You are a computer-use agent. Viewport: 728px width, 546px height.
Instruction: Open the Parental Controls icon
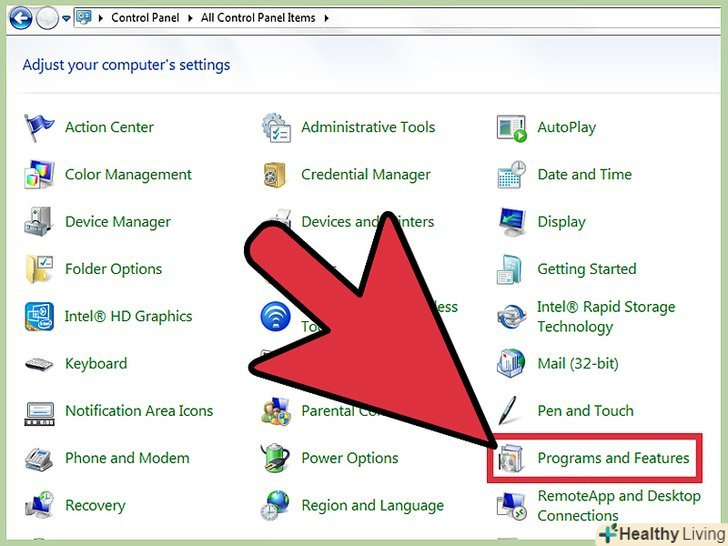[276, 411]
